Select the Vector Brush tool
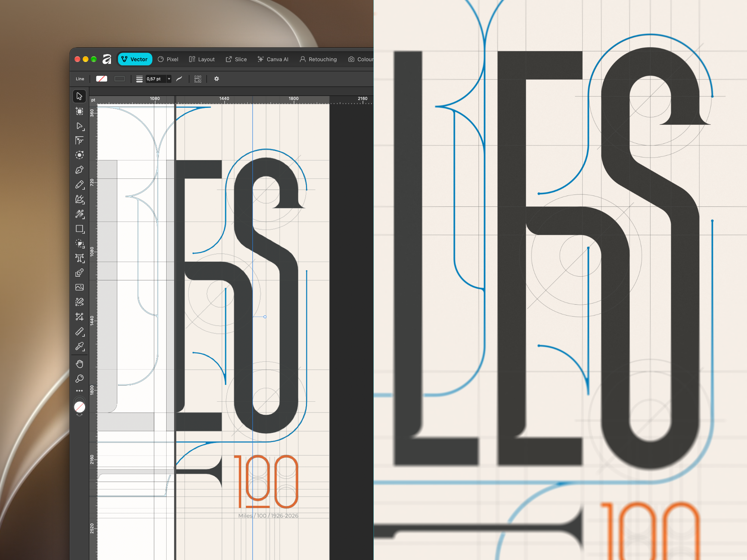Screen dimensions: 747x560 (79, 199)
